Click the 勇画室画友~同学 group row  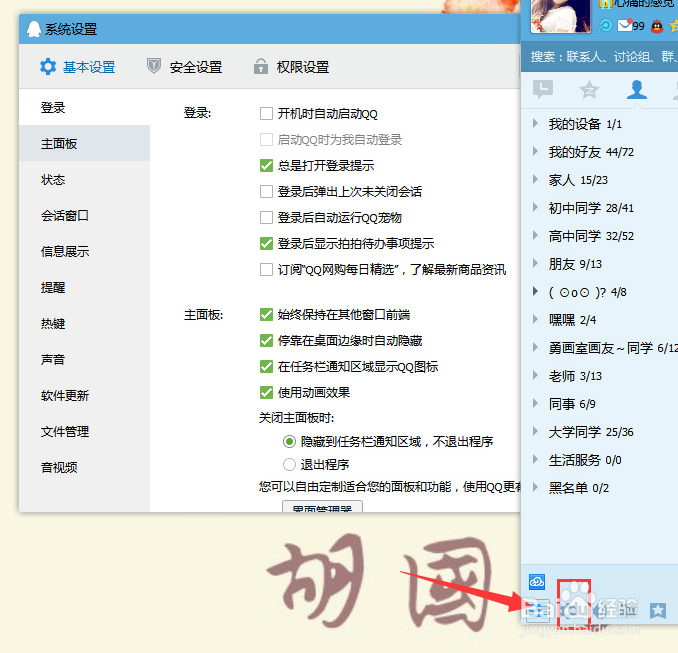pos(599,348)
